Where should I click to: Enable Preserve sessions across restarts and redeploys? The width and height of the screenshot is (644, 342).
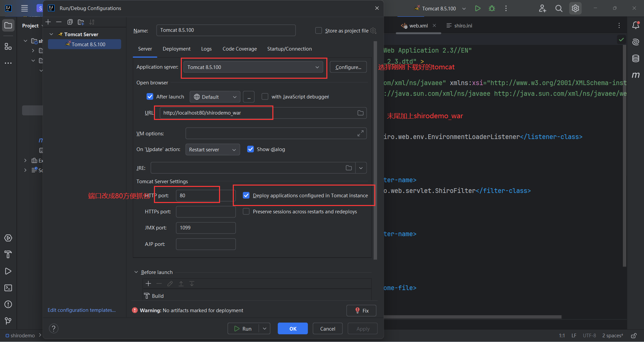(246, 211)
